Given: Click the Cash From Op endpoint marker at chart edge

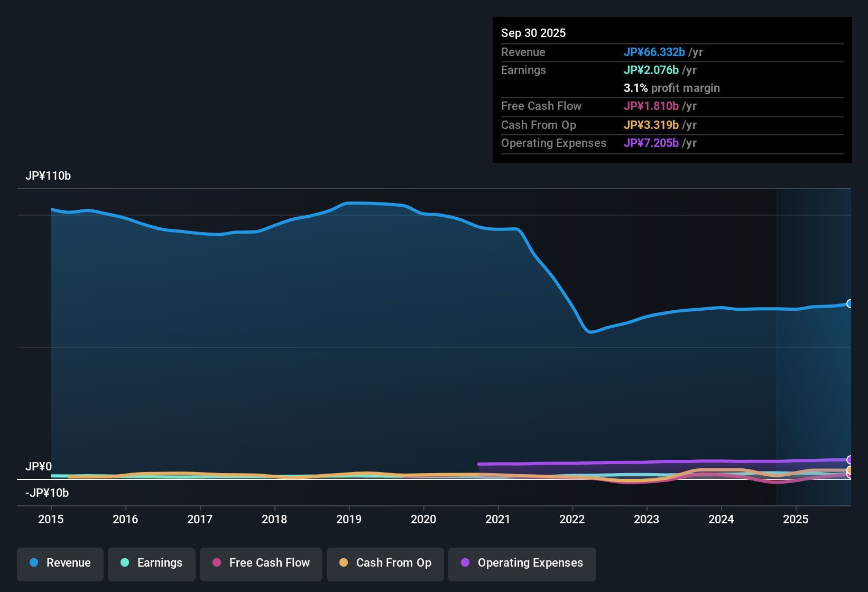Looking at the screenshot, I should tap(849, 469).
